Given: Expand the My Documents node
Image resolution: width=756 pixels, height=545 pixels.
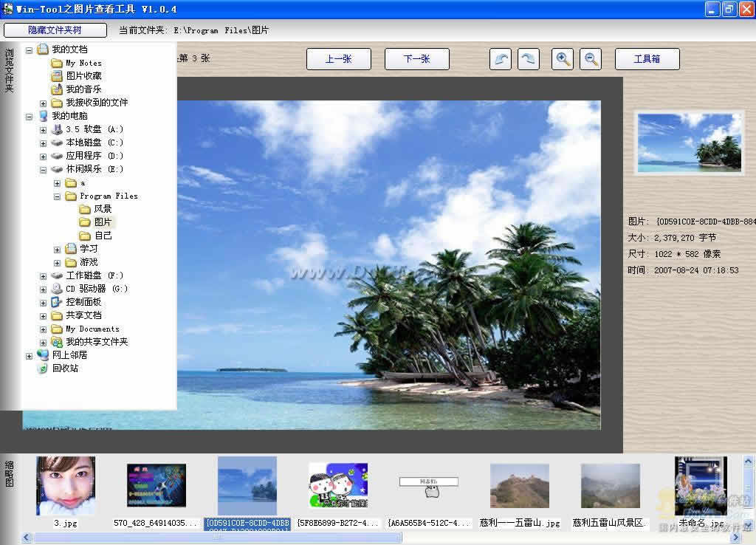Looking at the screenshot, I should click(43, 329).
